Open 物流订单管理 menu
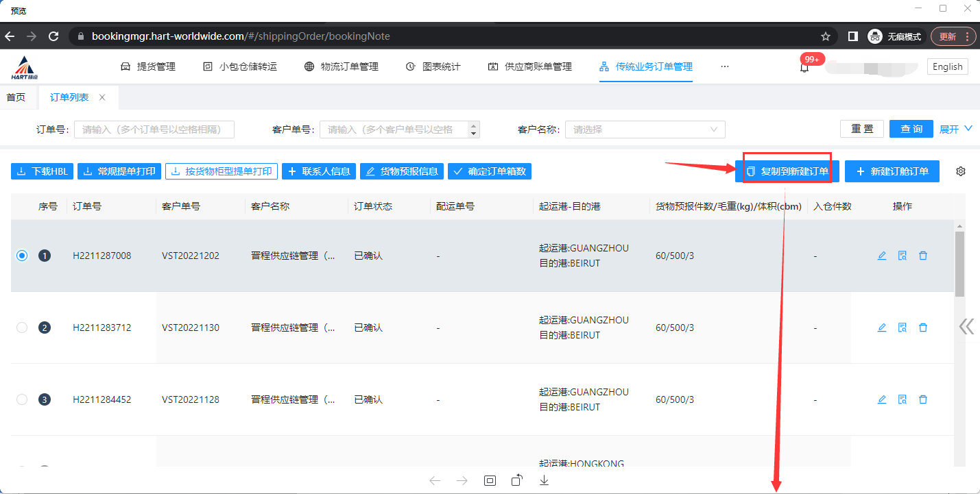980x494 pixels. tap(342, 66)
